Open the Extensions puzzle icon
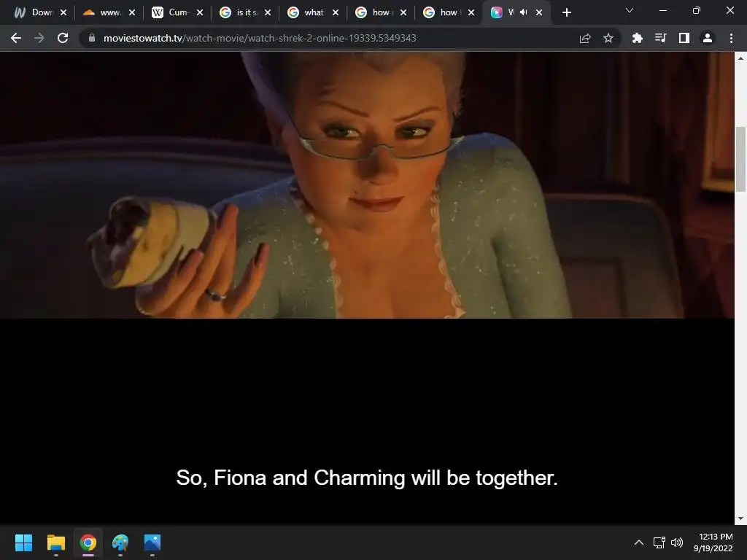The width and height of the screenshot is (747, 560). [637, 38]
